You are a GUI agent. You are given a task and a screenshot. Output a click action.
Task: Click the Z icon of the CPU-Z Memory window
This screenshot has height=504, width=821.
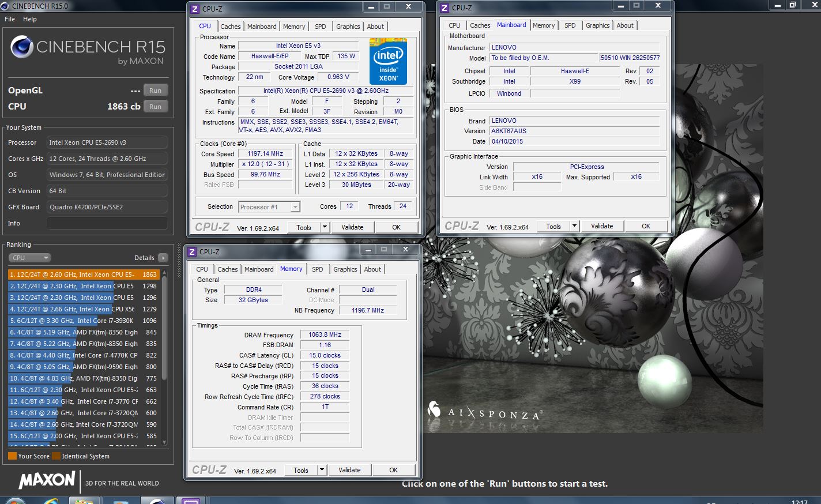192,252
